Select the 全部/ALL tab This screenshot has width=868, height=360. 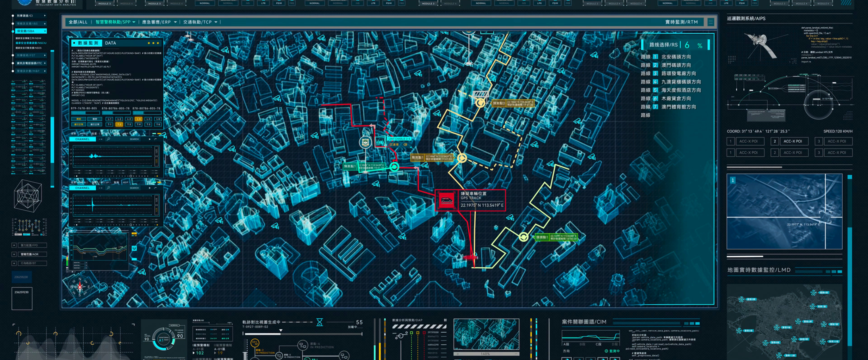78,22
